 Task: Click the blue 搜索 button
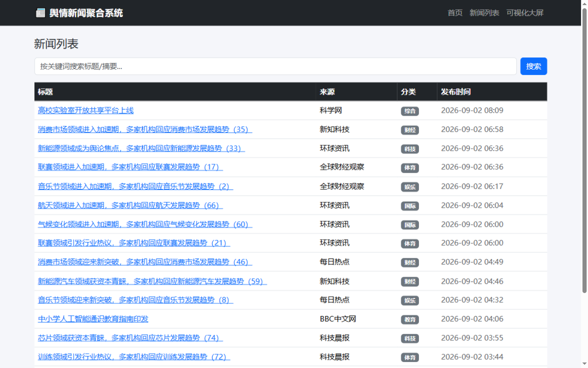pyautogui.click(x=534, y=66)
